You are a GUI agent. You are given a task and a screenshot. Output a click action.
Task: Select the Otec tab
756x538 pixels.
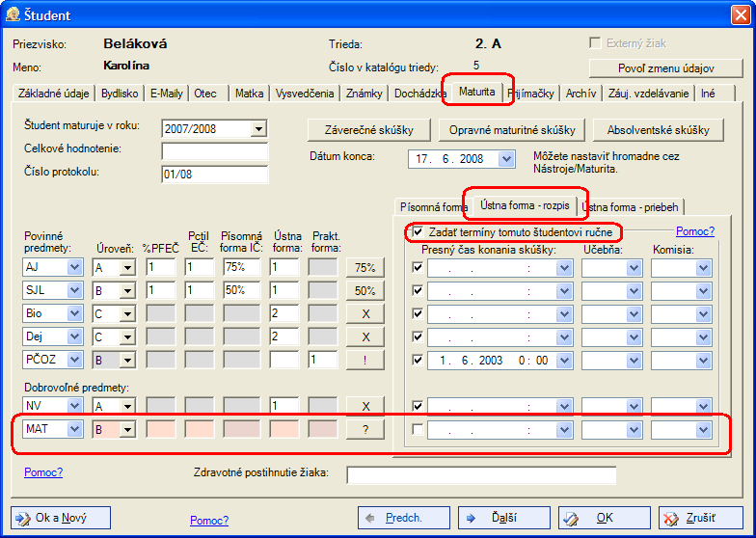[206, 94]
